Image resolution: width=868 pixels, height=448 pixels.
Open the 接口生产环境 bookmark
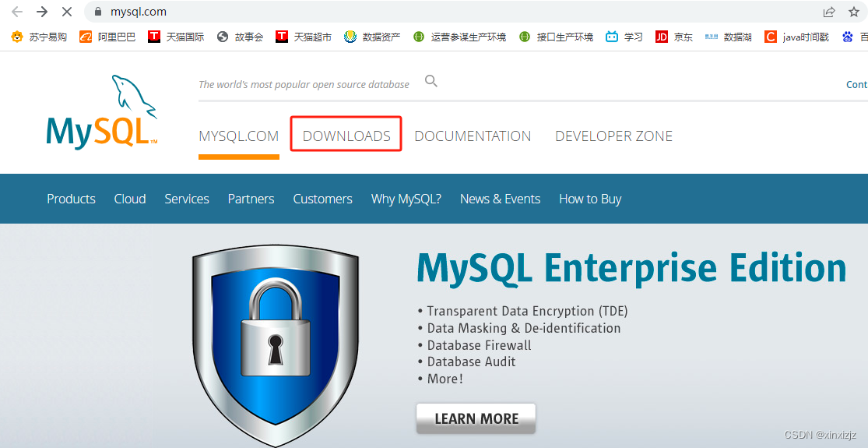tap(556, 37)
